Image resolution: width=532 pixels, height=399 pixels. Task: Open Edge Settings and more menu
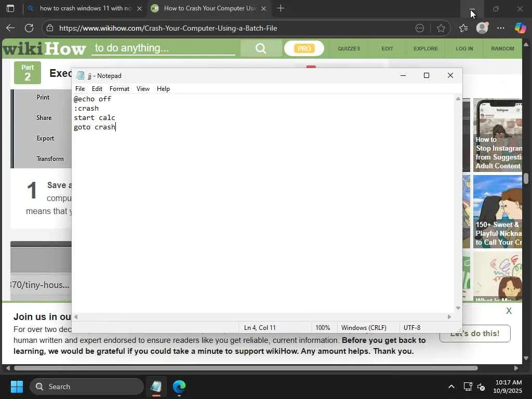point(501,28)
